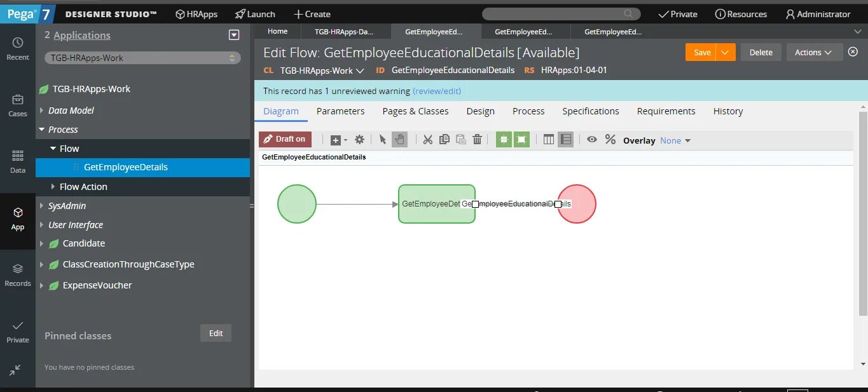Open Save options dropdown arrow
This screenshot has width=868, height=392.
point(726,52)
